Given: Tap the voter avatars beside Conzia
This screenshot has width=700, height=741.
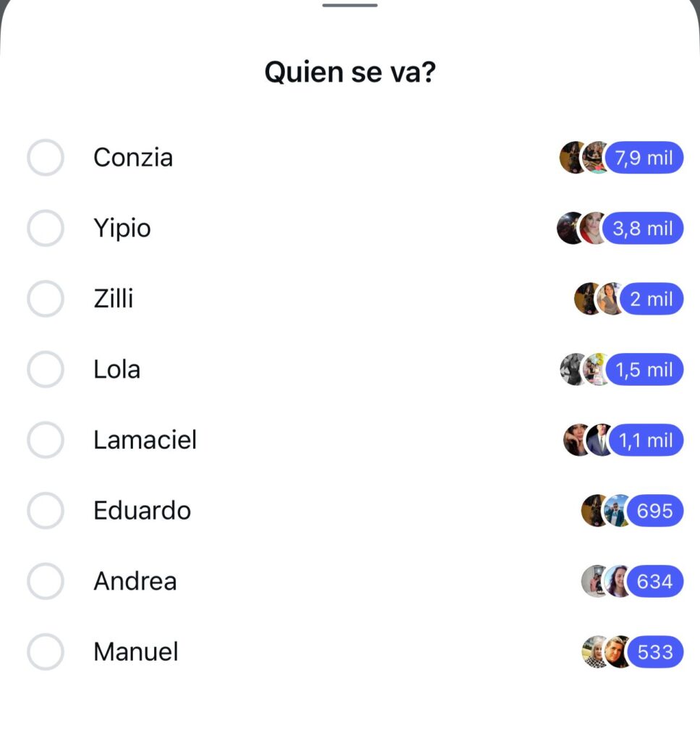Looking at the screenshot, I should pyautogui.click(x=583, y=158).
